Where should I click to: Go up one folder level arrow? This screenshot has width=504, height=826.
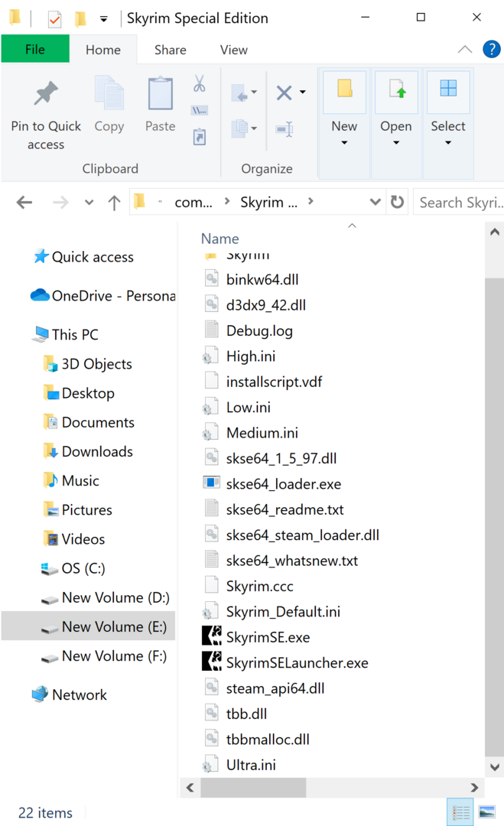click(114, 202)
